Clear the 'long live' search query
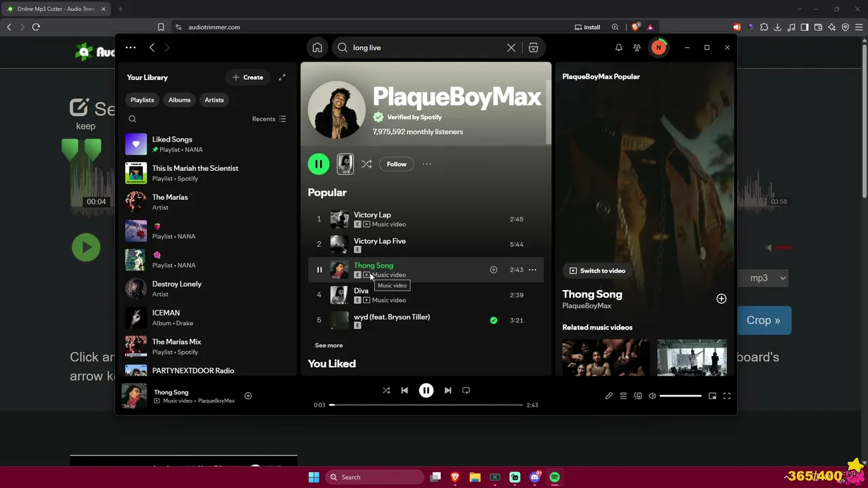The height and width of the screenshot is (488, 868). point(511,47)
